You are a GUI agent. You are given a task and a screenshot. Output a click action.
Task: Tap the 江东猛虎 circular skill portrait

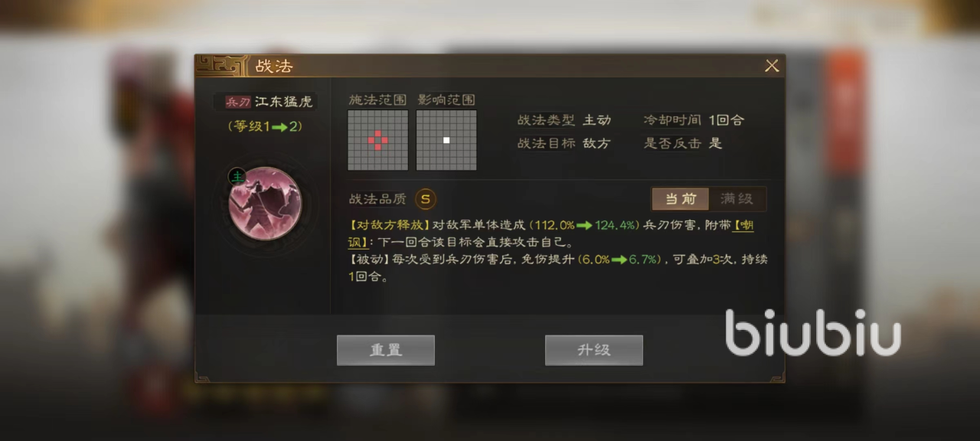pyautogui.click(x=265, y=204)
